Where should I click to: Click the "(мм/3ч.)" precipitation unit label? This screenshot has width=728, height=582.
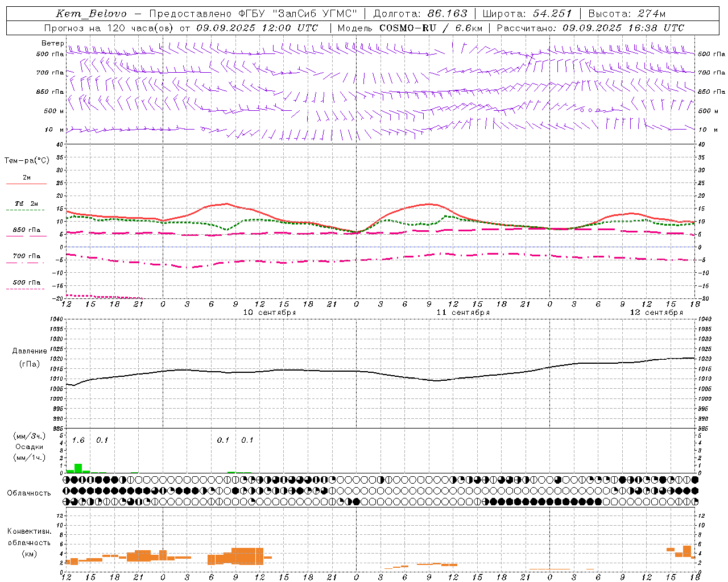[x=30, y=436]
